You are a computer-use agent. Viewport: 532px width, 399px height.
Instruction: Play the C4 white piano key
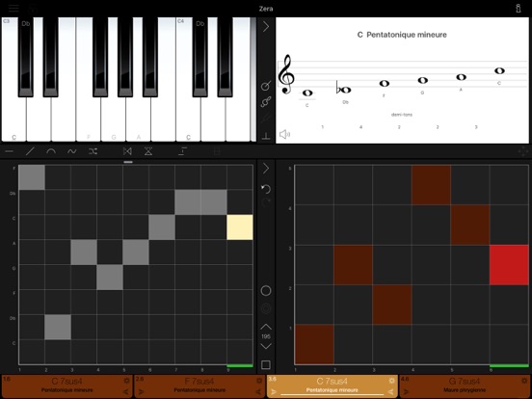[x=188, y=119]
